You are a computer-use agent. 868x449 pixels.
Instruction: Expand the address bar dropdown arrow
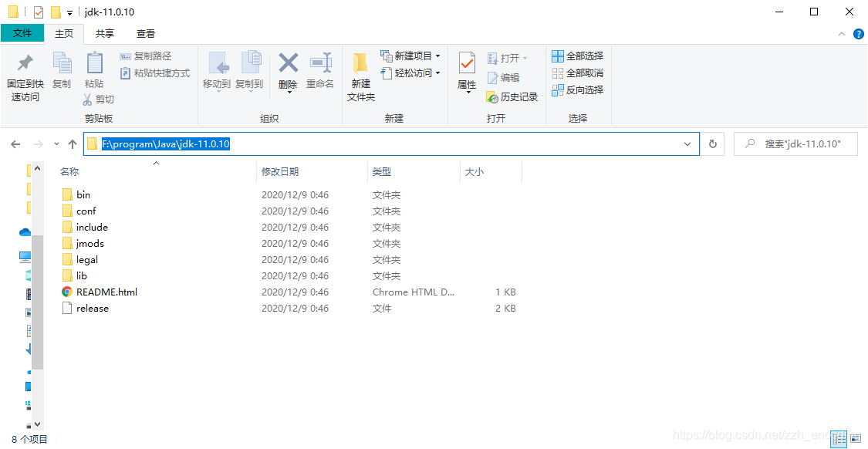[x=687, y=143]
